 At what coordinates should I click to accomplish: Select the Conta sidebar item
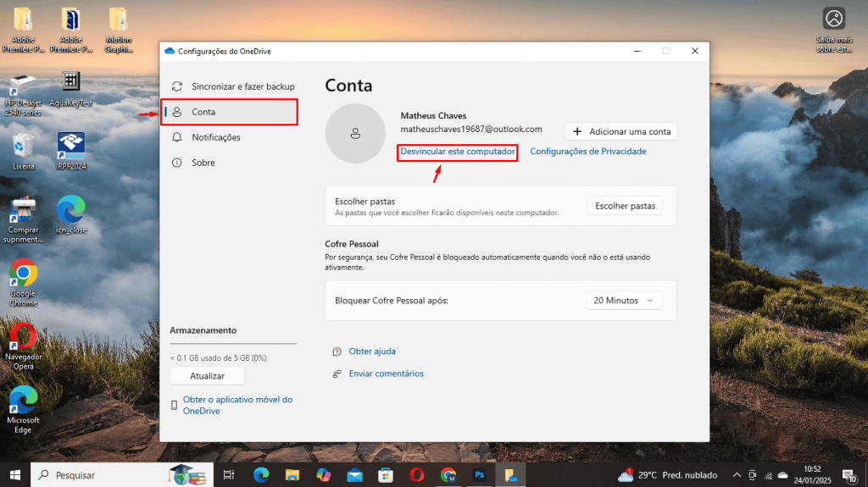230,112
